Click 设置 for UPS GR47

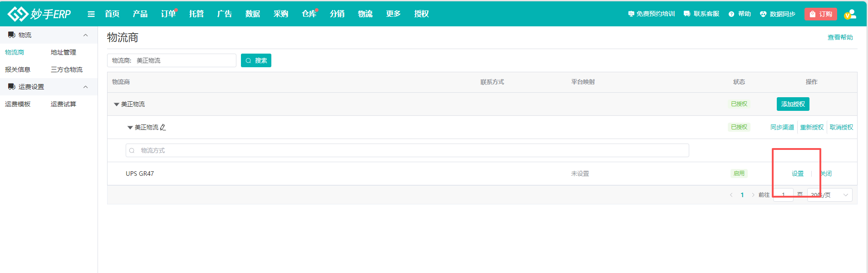[797, 174]
